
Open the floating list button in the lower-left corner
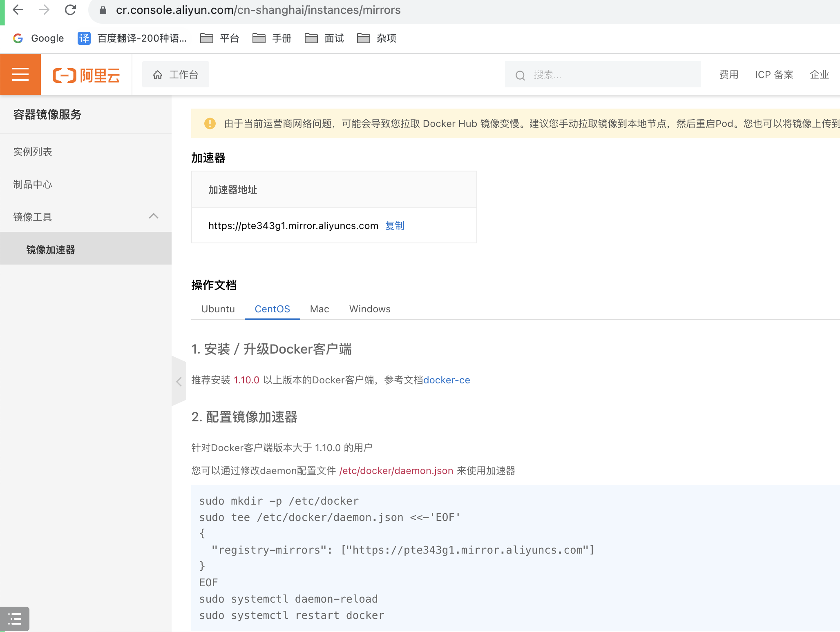[15, 619]
